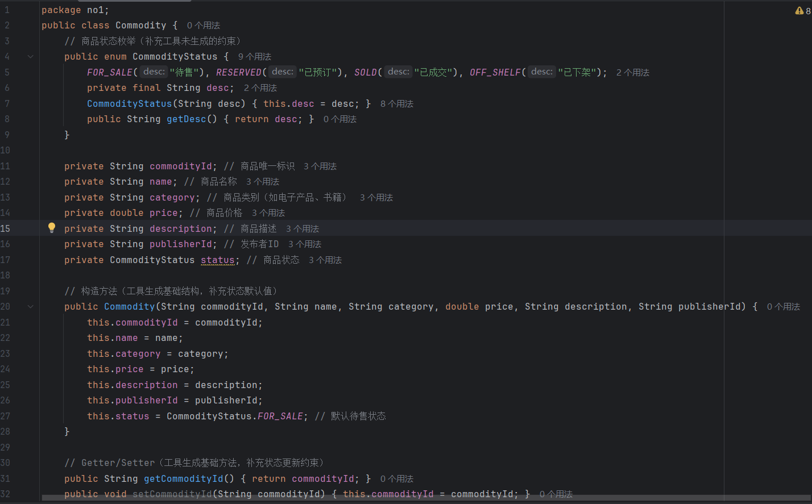Click the yellow light bulb intention icon
This screenshot has width=812, height=504.
pos(52,228)
